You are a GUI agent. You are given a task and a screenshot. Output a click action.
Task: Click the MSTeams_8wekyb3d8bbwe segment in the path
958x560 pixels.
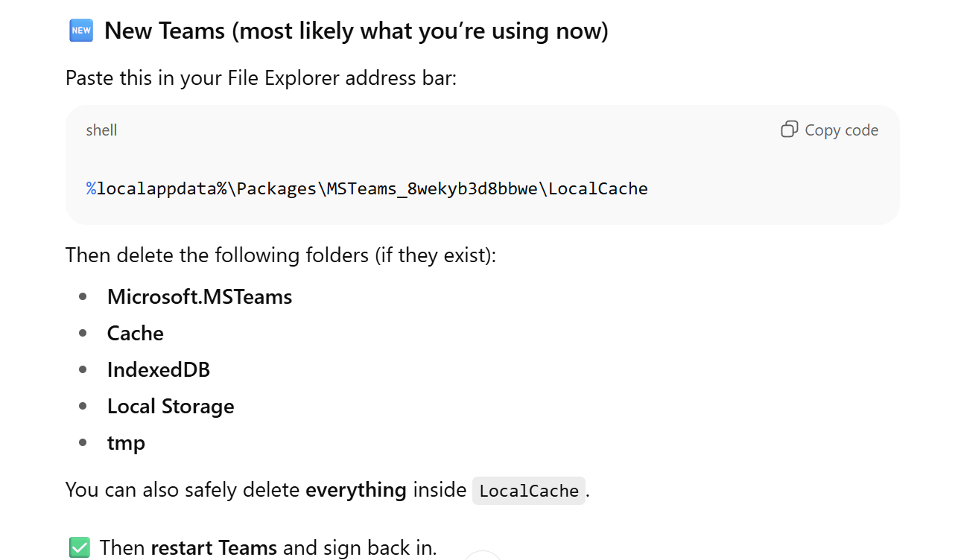click(x=433, y=189)
